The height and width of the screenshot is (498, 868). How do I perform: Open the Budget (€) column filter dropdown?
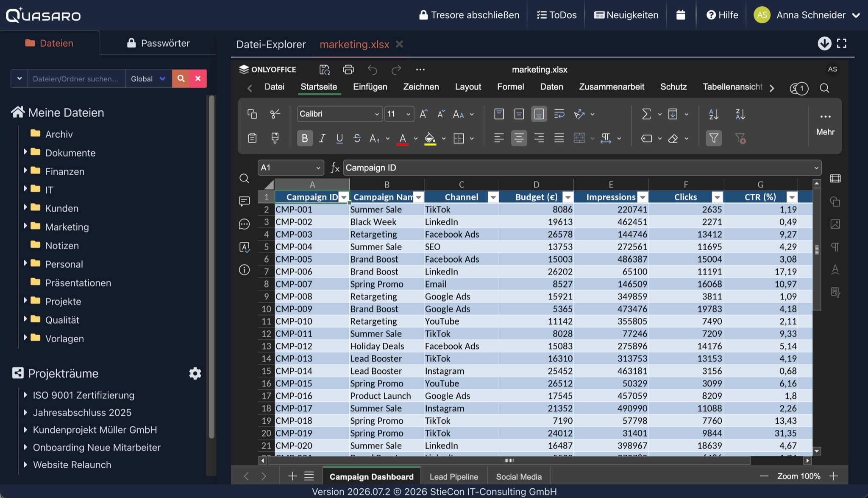tap(568, 197)
